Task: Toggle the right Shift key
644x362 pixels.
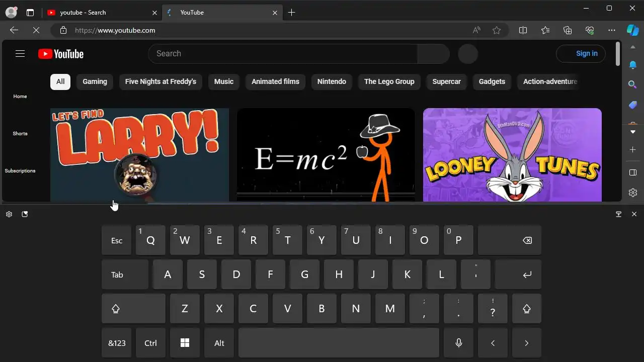Action: coord(527,309)
